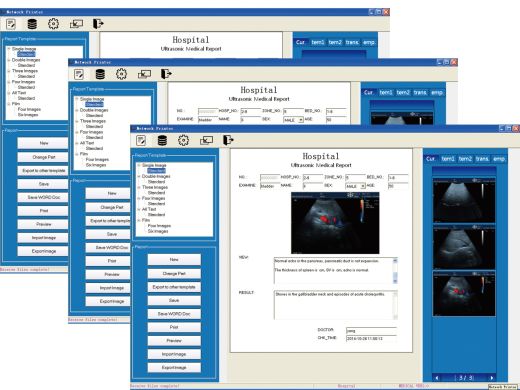Select Four Images under Film in back window
The image size is (520, 390).
click(x=29, y=109)
